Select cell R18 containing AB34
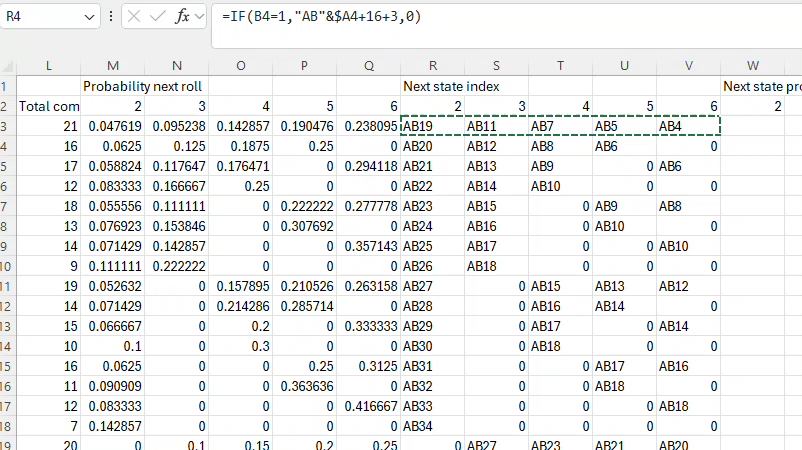The image size is (802, 450). [x=432, y=426]
